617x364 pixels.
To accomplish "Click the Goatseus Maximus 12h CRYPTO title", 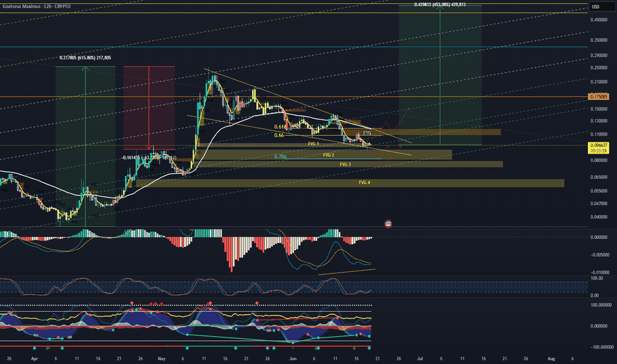I will tap(36, 7).
